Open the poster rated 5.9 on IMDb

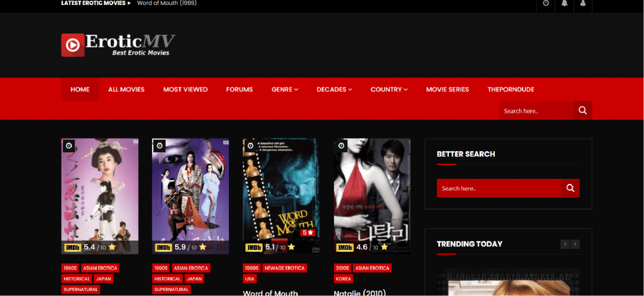[191, 196]
